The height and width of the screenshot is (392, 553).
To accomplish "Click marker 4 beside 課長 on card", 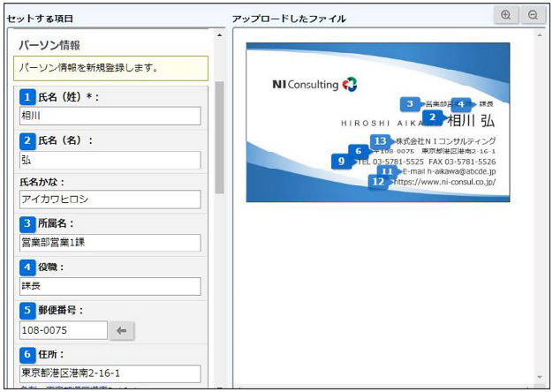I will tap(461, 104).
